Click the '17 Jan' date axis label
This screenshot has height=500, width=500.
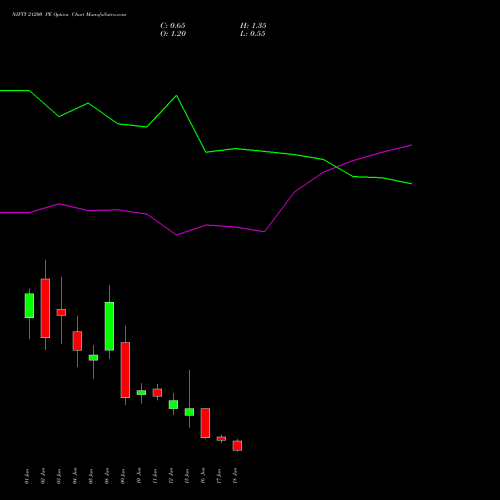pyautogui.click(x=219, y=476)
